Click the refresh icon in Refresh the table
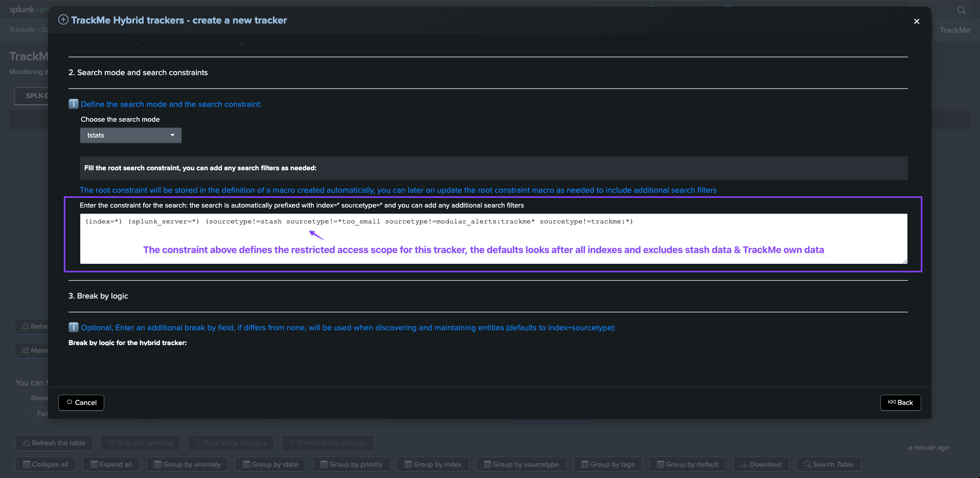The width and height of the screenshot is (980, 478). [27, 443]
